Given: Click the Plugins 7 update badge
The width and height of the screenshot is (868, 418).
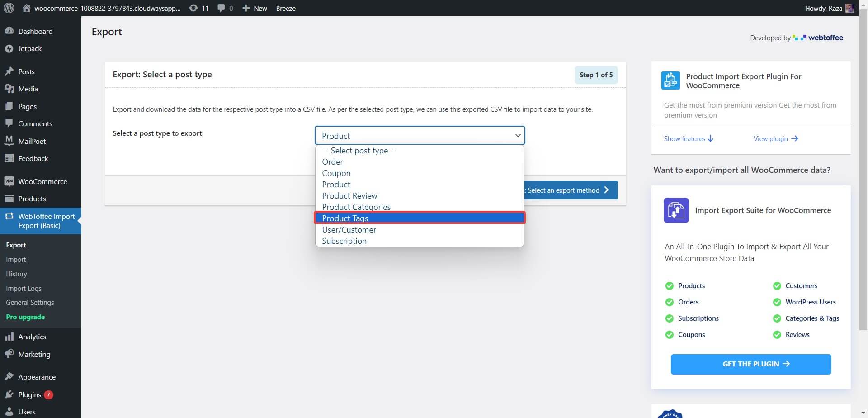Looking at the screenshot, I should 48,394.
